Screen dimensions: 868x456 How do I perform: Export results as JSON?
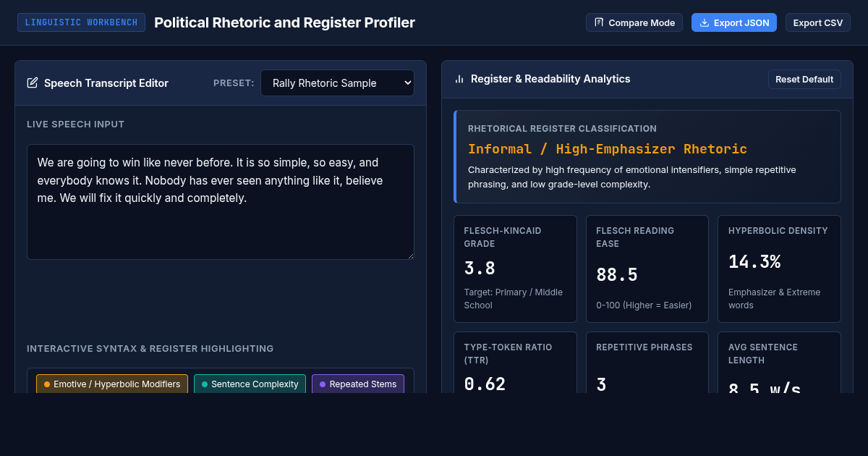(x=734, y=22)
